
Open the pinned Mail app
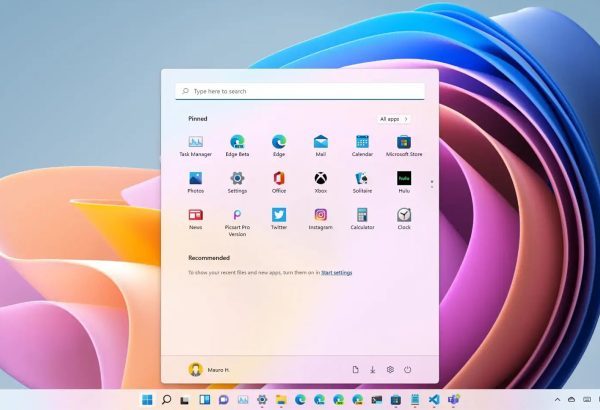(x=321, y=146)
